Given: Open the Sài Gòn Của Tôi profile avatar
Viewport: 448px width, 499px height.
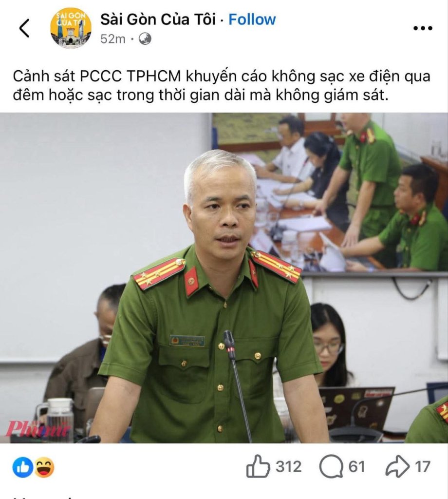Looking at the screenshot, I should tap(71, 28).
